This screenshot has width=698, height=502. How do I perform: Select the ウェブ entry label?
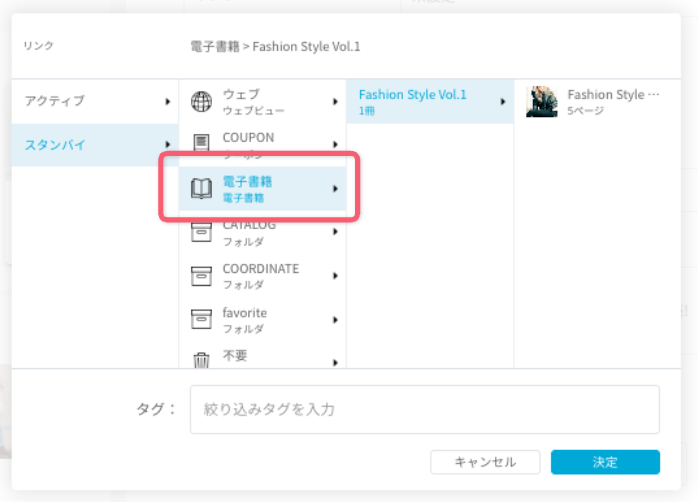tap(241, 94)
